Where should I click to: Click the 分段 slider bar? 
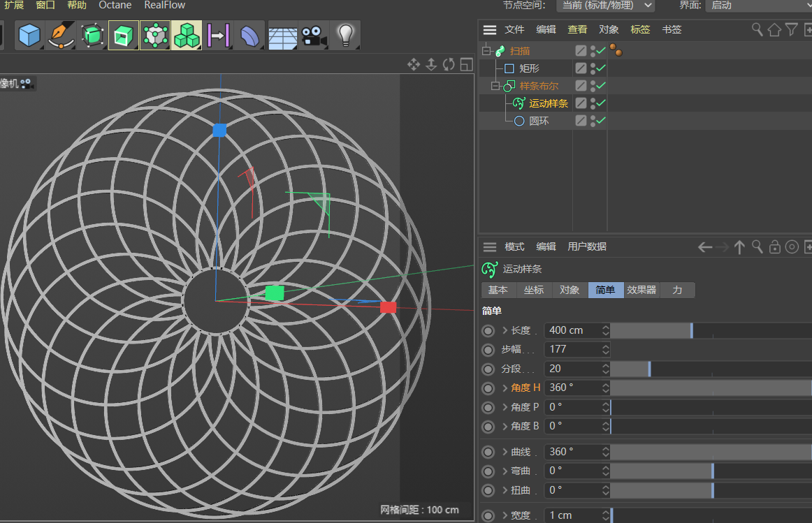(699, 369)
